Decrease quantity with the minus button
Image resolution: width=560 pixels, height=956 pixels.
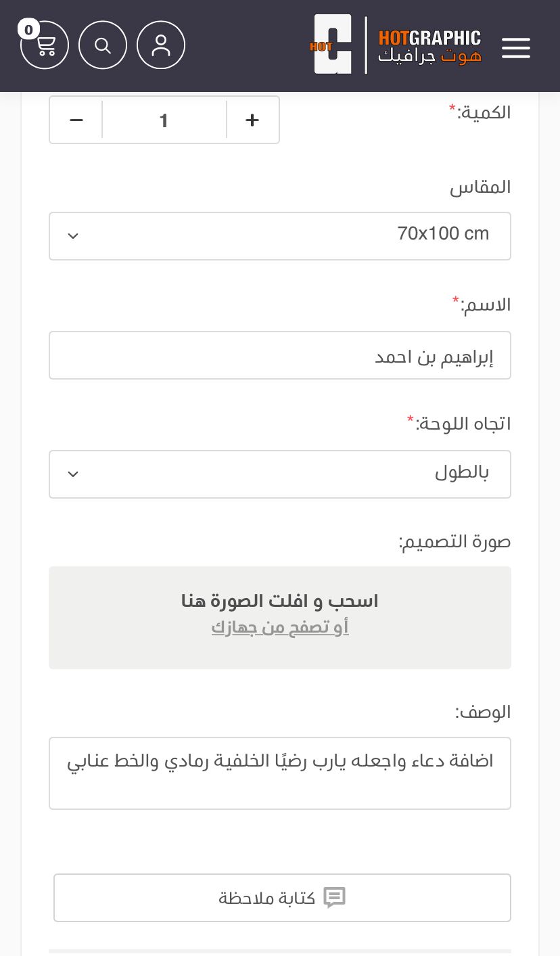pyautogui.click(x=76, y=120)
